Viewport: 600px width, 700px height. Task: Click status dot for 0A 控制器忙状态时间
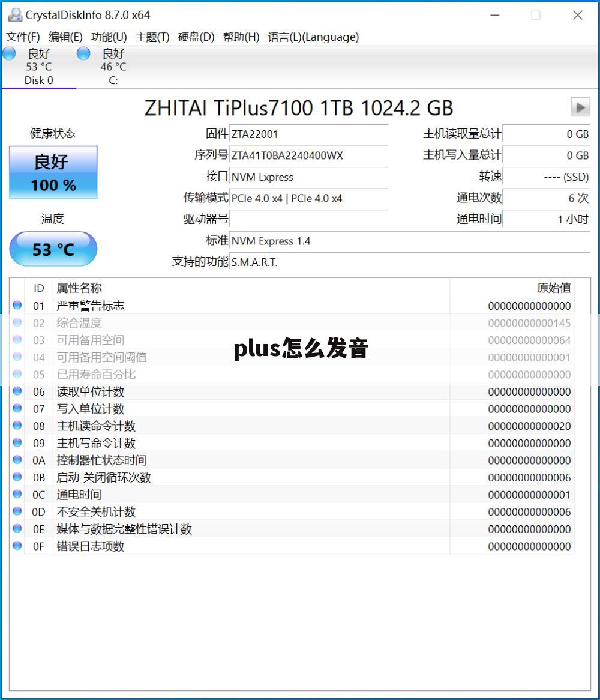tap(17, 460)
